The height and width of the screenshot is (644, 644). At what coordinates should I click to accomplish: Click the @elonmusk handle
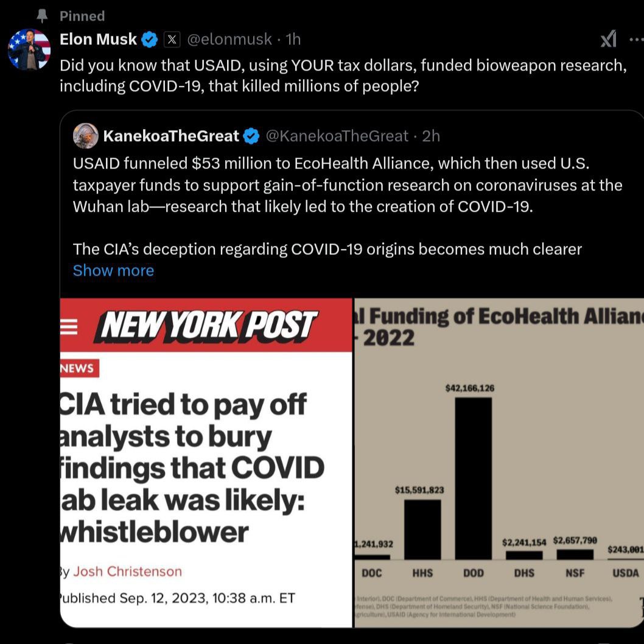(229, 40)
